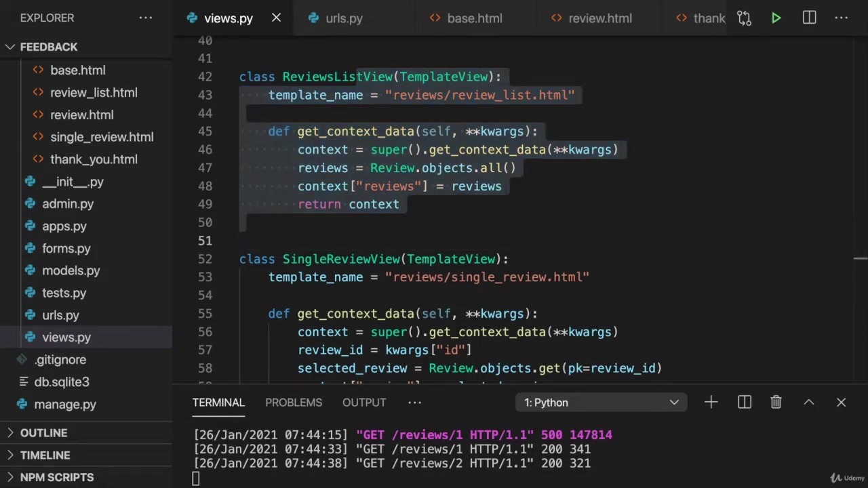The width and height of the screenshot is (868, 488).
Task: Open the source control changes icon
Action: [x=744, y=18]
